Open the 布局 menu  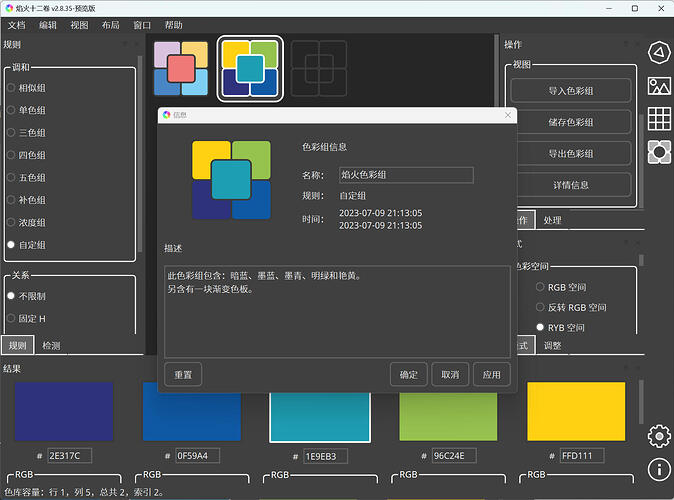coord(111,24)
